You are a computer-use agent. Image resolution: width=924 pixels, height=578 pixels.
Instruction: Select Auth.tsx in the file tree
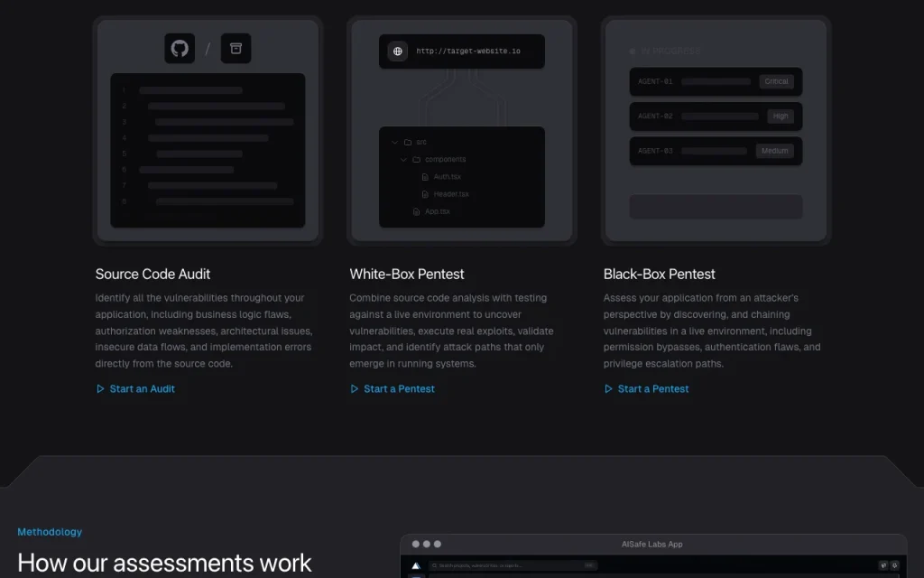tap(448, 177)
